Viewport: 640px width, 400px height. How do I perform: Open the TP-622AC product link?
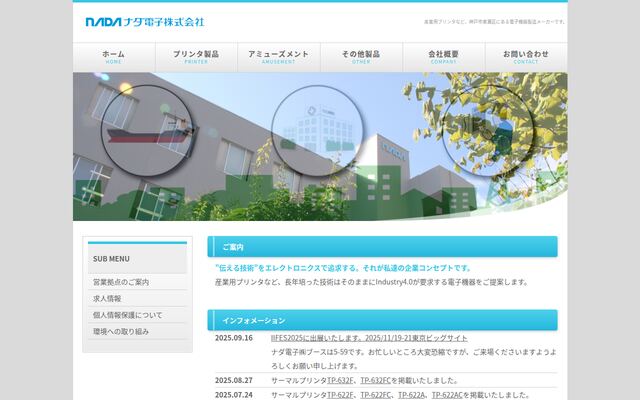pos(447,395)
